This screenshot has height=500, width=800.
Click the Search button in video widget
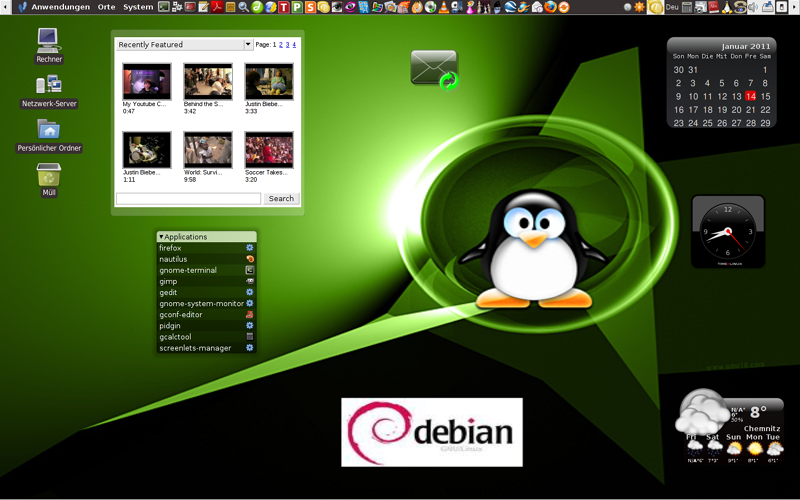(x=281, y=198)
